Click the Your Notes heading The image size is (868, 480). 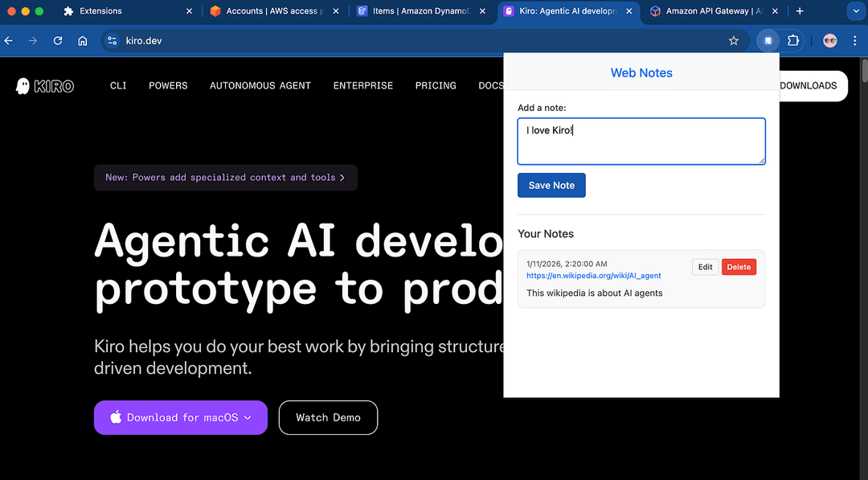click(545, 234)
